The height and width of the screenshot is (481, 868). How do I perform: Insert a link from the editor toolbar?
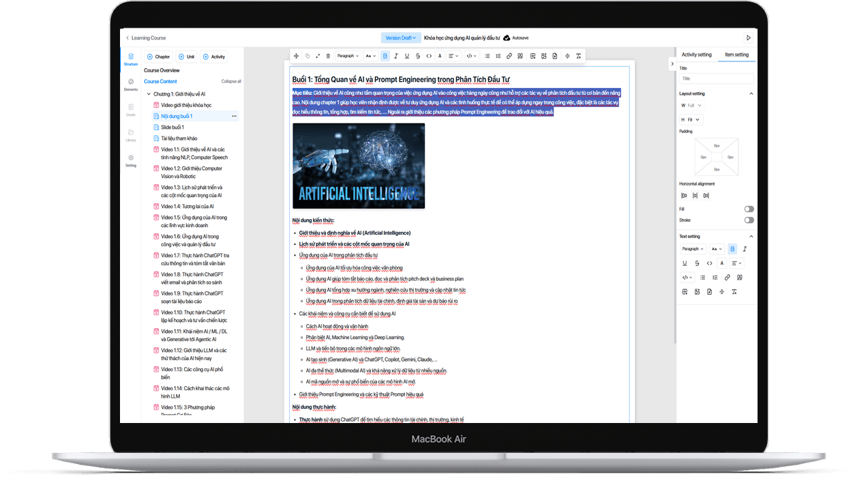click(x=509, y=56)
